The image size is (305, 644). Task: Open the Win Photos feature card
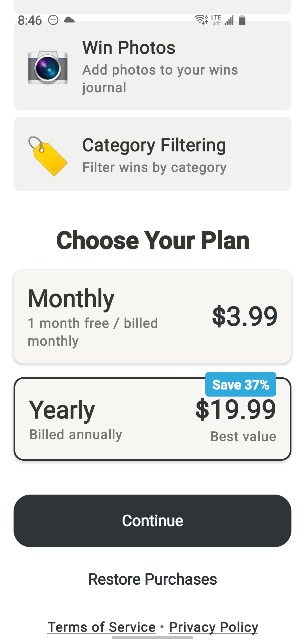(x=152, y=66)
